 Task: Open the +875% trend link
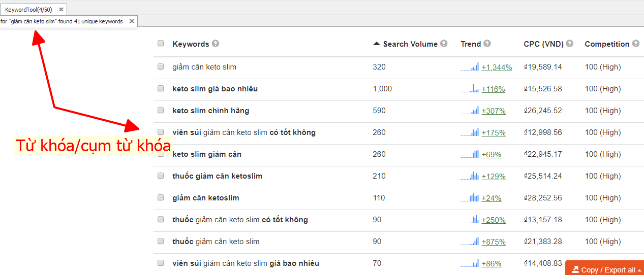tap(494, 242)
